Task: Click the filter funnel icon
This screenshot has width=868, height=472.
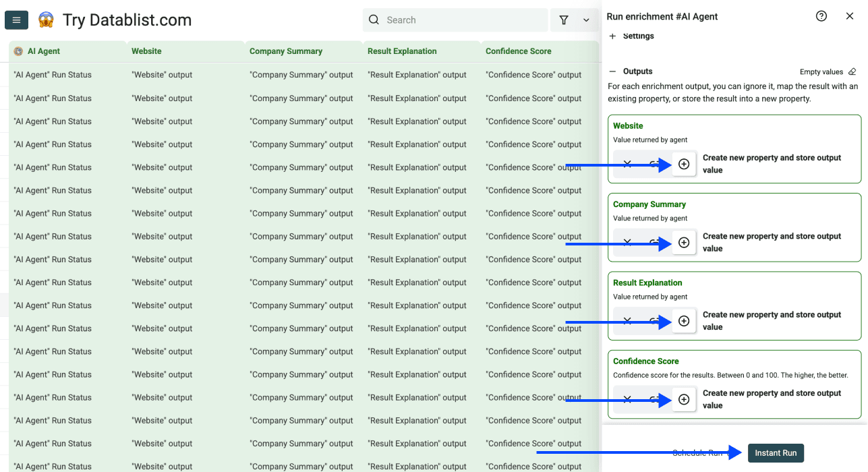Action: (x=564, y=20)
